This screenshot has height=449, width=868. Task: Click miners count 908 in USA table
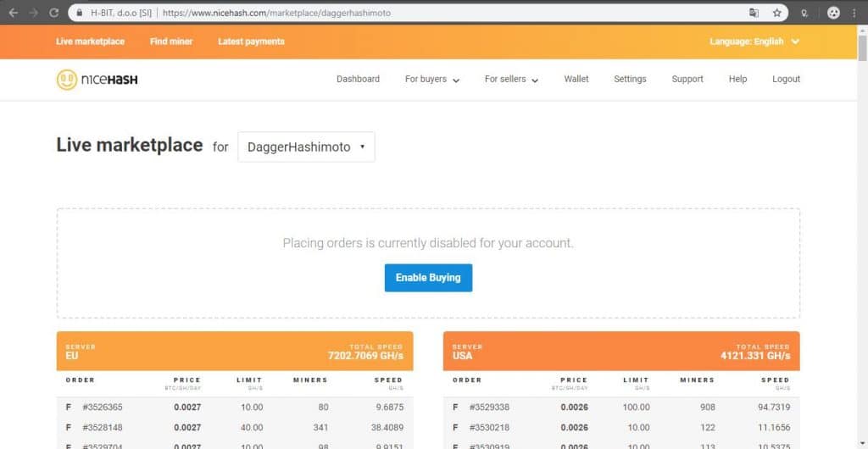click(707, 407)
